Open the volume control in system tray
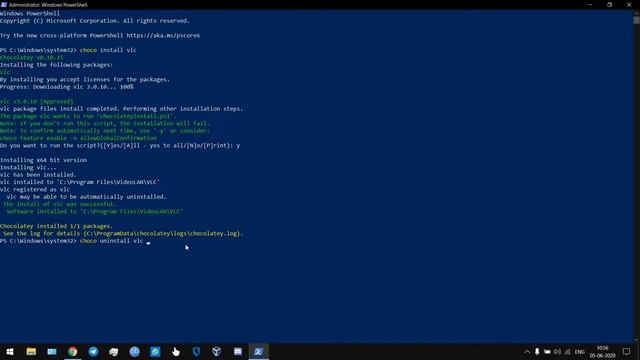This screenshot has height=360, width=640. pyautogui.click(x=557, y=351)
